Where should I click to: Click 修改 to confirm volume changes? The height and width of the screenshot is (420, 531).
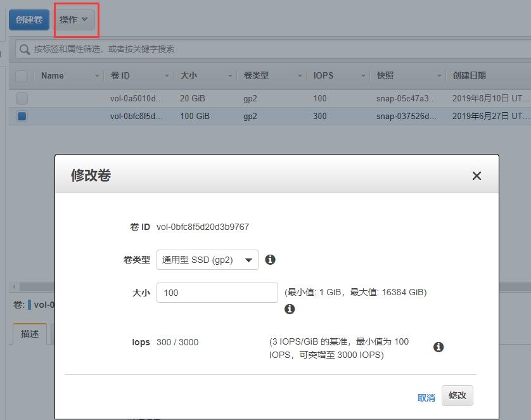457,395
